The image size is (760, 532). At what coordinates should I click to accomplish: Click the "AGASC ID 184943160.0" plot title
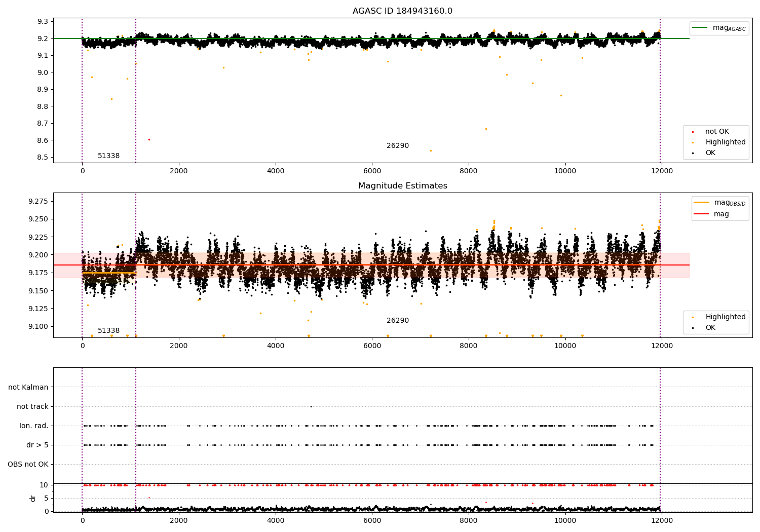[x=402, y=11]
